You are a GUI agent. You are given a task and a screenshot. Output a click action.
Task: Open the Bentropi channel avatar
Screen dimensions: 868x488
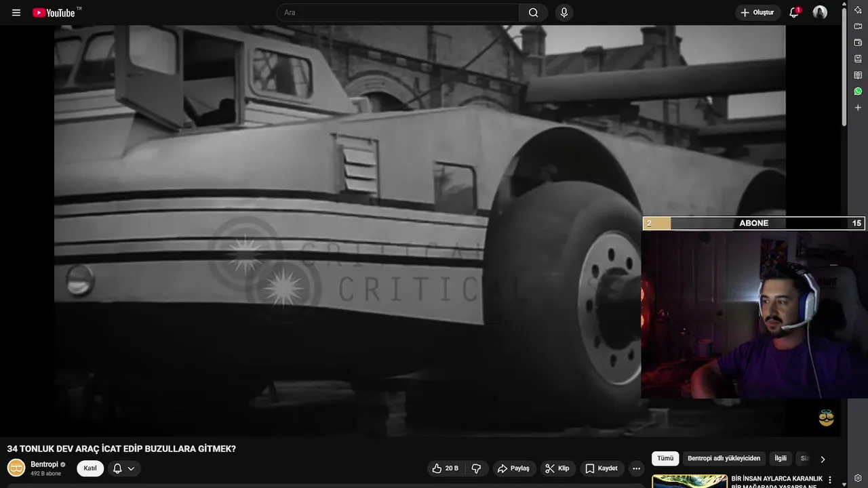(16, 468)
